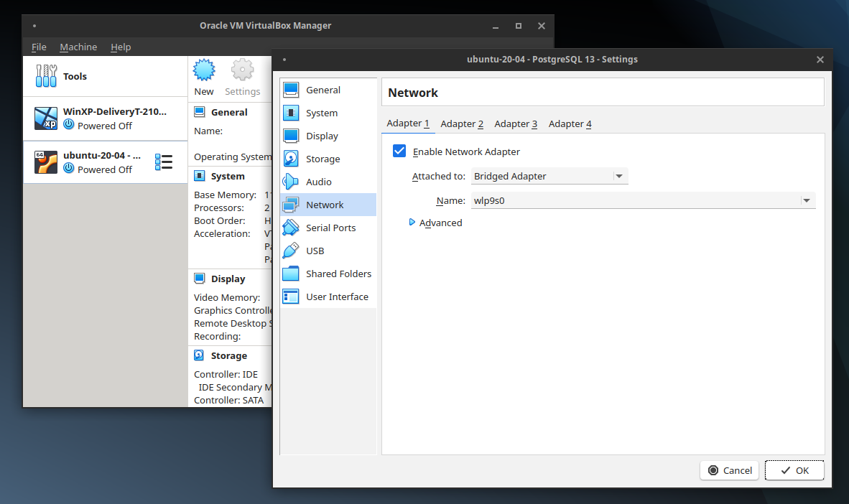Click the General section icon in Manager details
Viewport: 849px width, 504px height.
[x=200, y=112]
